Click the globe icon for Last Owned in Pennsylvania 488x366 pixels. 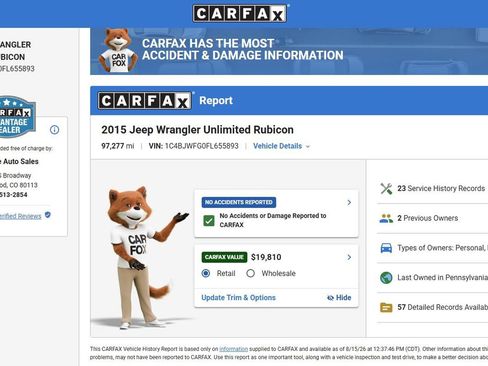pos(386,278)
